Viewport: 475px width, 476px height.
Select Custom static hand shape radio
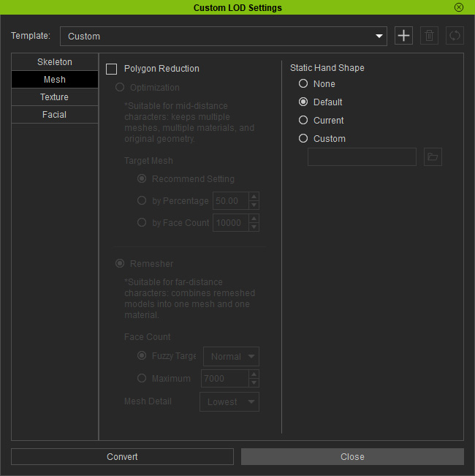point(303,138)
